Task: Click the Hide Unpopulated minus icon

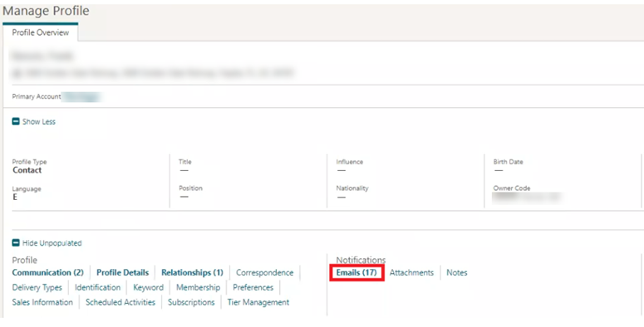Action: tap(16, 243)
